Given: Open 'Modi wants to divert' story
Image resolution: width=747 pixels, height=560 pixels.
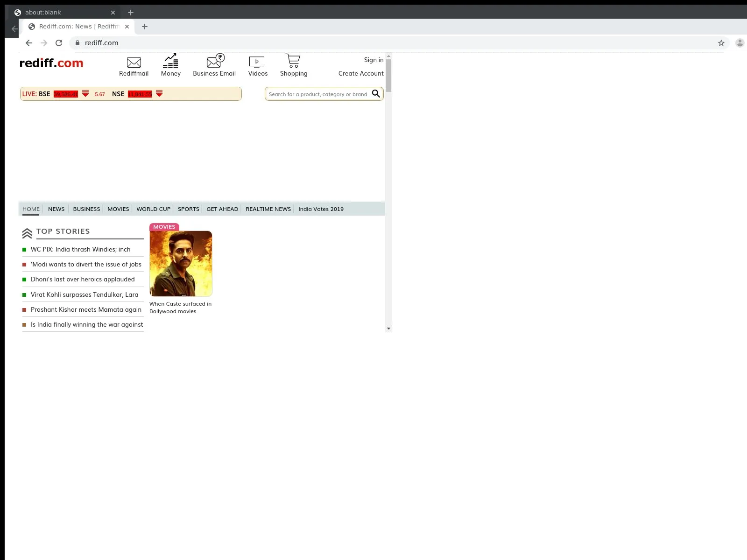Looking at the screenshot, I should point(86,264).
